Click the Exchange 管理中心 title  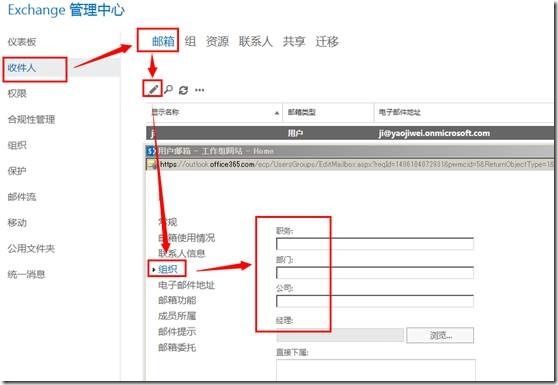pyautogui.click(x=66, y=10)
